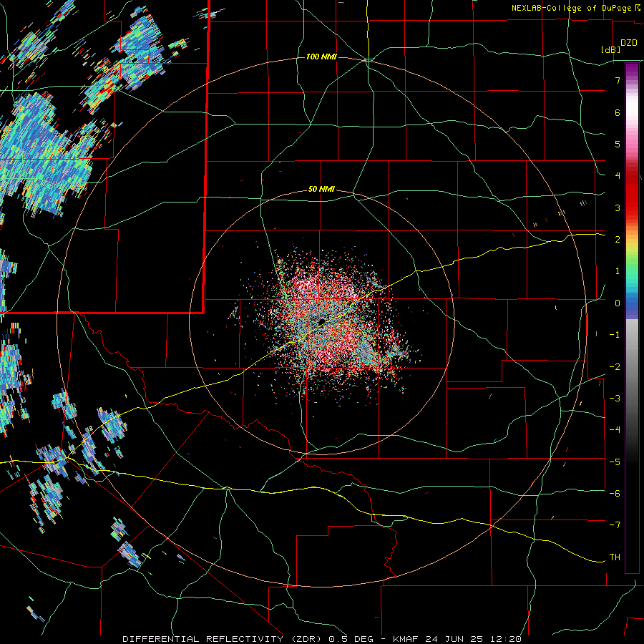This screenshot has width=644, height=644.
Task: Click the '100 NMI' range ring label
Action: click(x=321, y=57)
